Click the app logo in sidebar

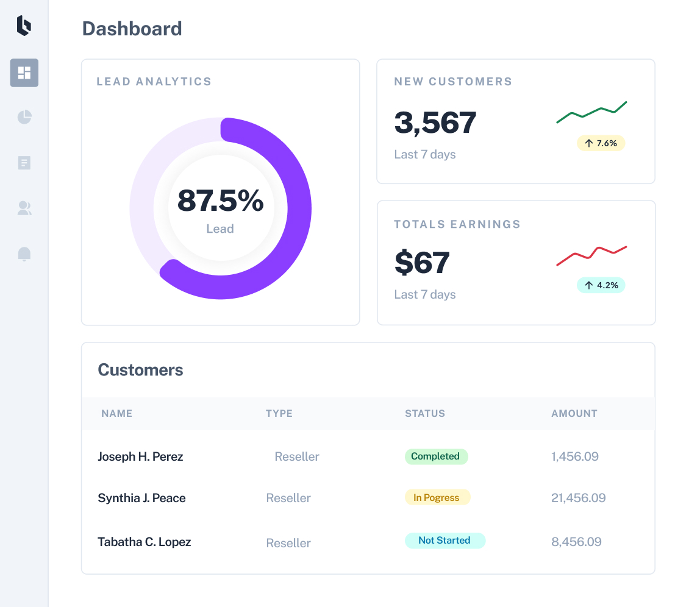click(24, 26)
